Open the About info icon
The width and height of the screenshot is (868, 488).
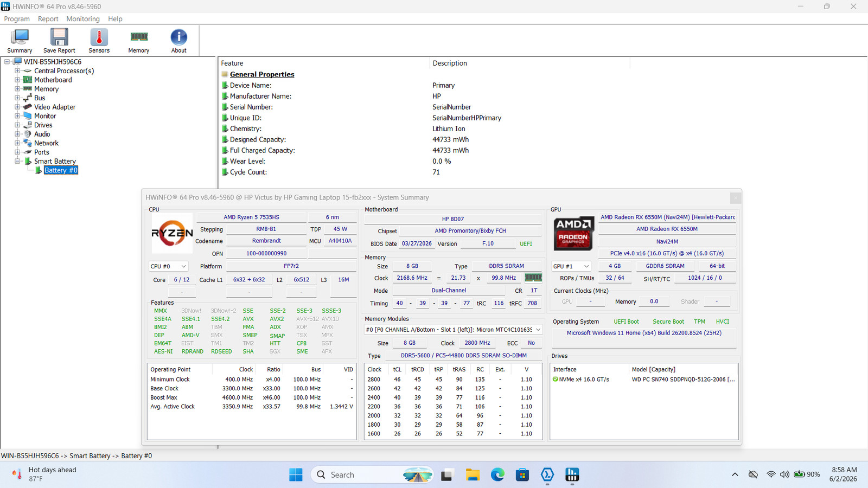[x=178, y=41]
